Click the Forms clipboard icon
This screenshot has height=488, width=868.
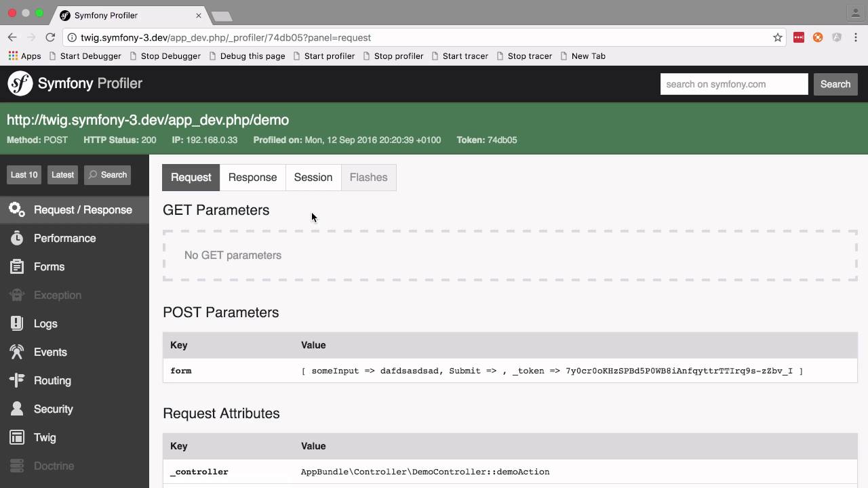(17, 266)
